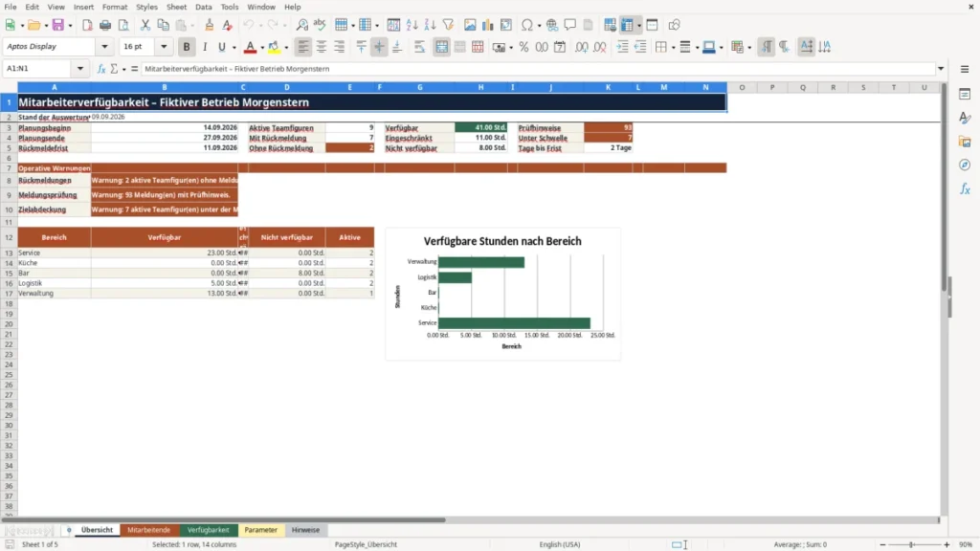This screenshot has width=980, height=551.
Task: Toggle Bold formatting
Action: click(187, 47)
